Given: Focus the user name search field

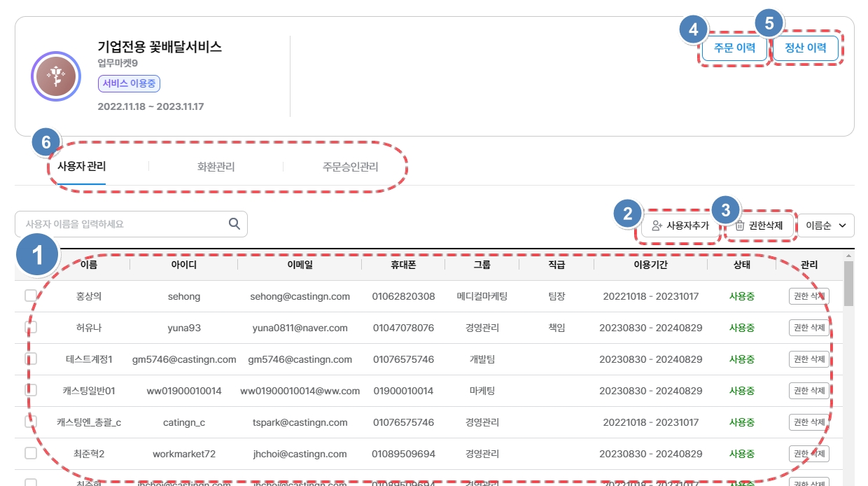Looking at the screenshot, I should click(x=122, y=224).
